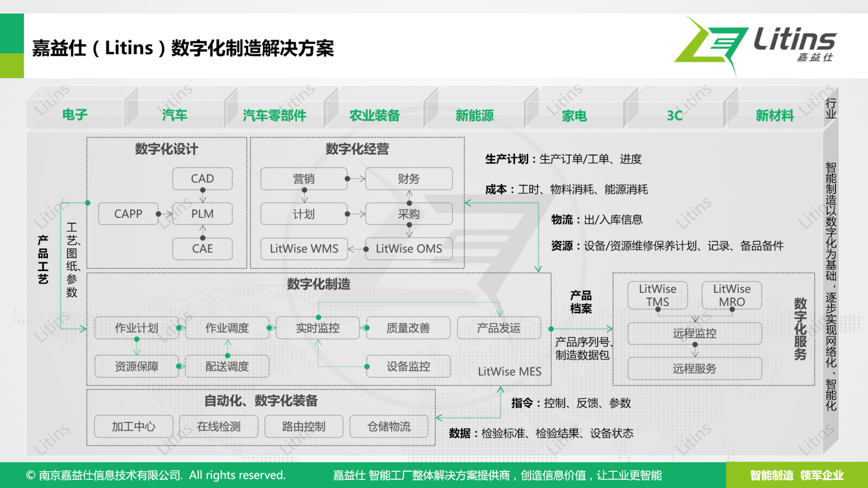The height and width of the screenshot is (488, 868).
Task: Click the 产品发运 box
Action: pyautogui.click(x=499, y=328)
